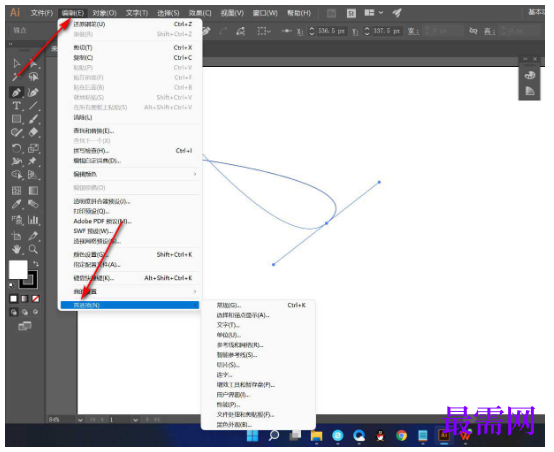554x452 pixels.
Task: Open the Color panel palette icon
Action: coord(529,75)
